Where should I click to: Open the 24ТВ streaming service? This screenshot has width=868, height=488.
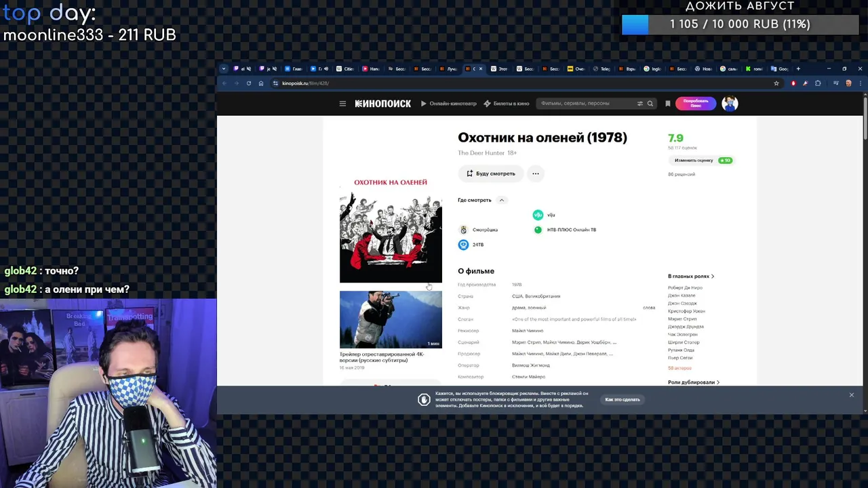click(471, 245)
